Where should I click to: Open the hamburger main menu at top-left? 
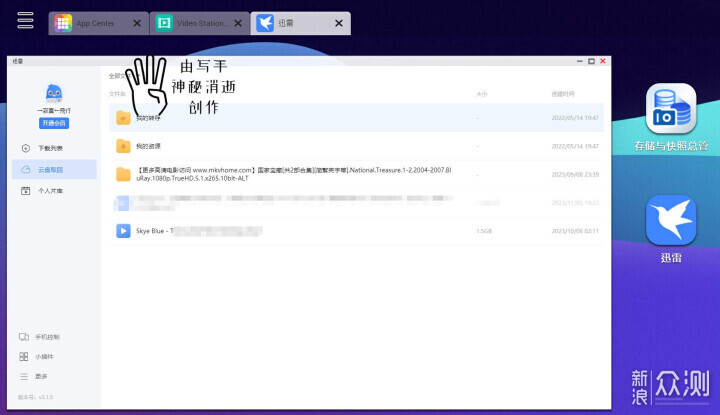pyautogui.click(x=25, y=20)
